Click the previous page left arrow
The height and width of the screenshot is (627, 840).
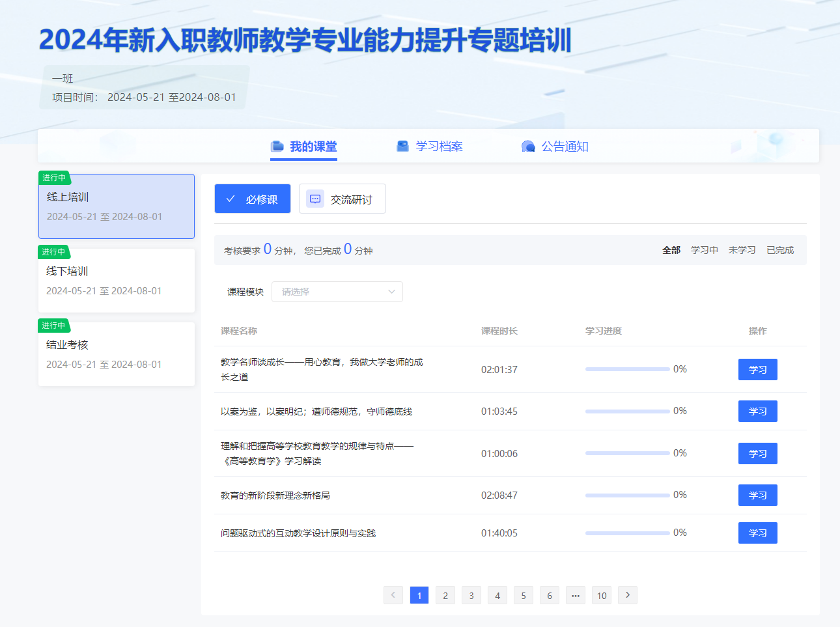[393, 595]
